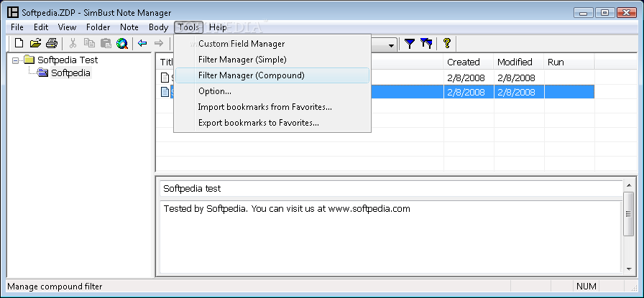Screen dimensions: 644x298
Task: Click the Cut scissors icon
Action: coord(73,43)
